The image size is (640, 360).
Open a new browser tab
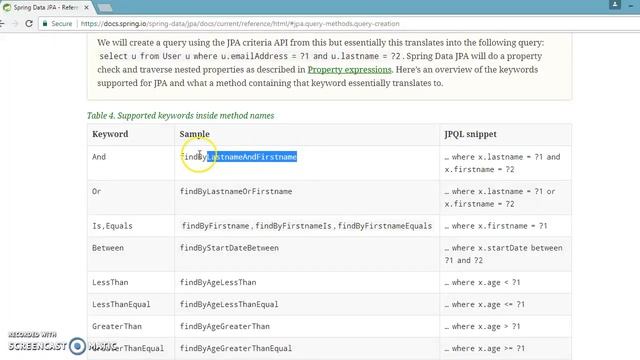coord(104,8)
